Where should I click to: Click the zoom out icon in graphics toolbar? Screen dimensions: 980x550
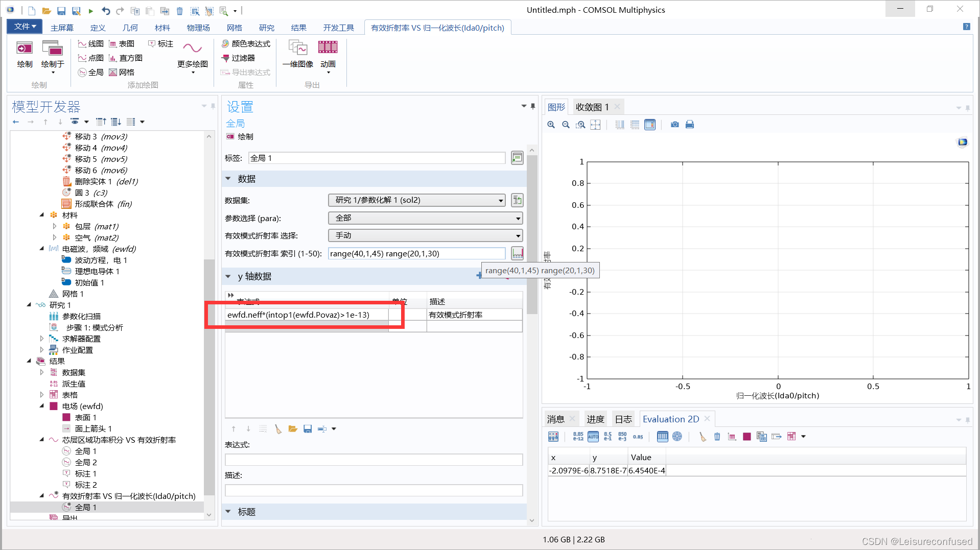click(x=566, y=125)
